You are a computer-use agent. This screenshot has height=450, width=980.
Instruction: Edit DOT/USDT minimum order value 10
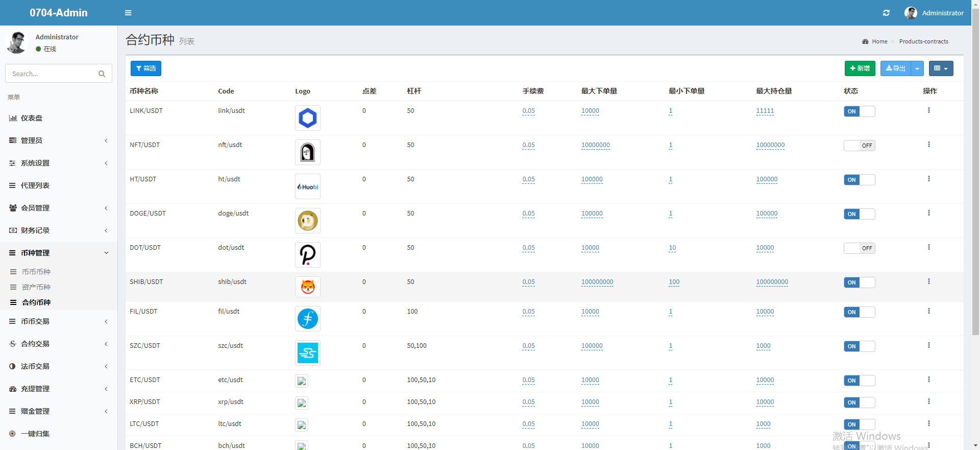pyautogui.click(x=672, y=248)
